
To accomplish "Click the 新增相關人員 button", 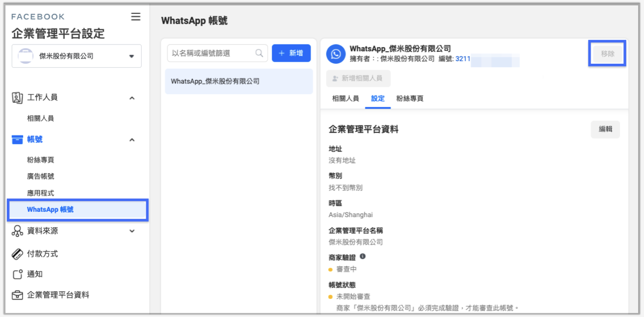I will (358, 79).
